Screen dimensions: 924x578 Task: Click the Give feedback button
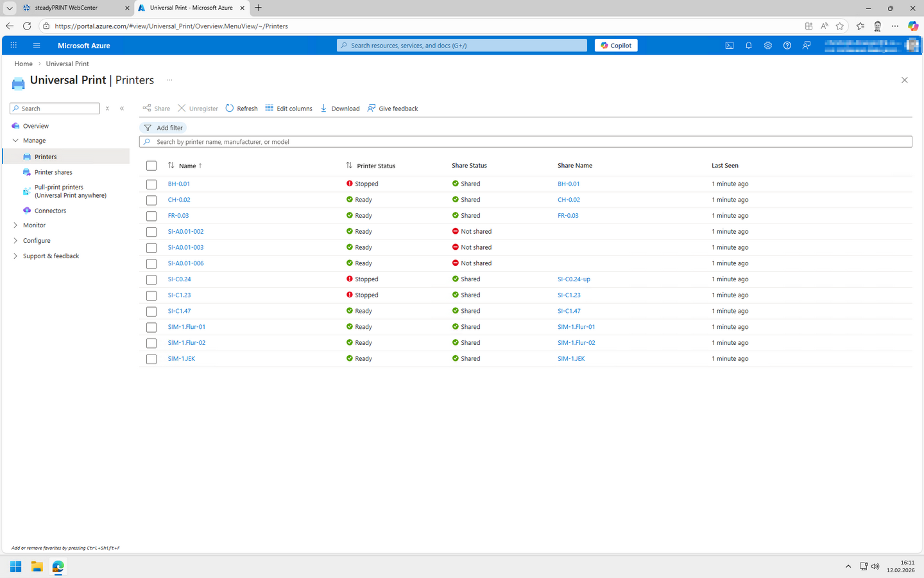[392, 108]
